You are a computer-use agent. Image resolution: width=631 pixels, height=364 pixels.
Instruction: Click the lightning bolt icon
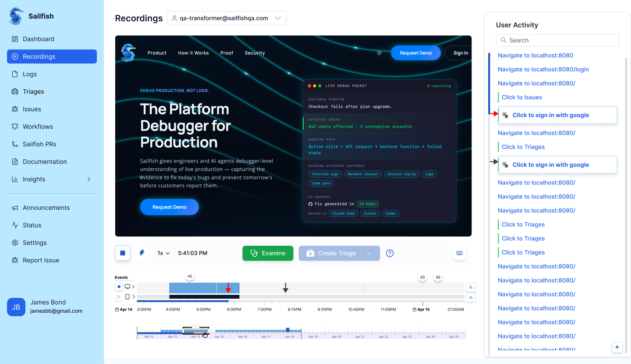pyautogui.click(x=142, y=253)
